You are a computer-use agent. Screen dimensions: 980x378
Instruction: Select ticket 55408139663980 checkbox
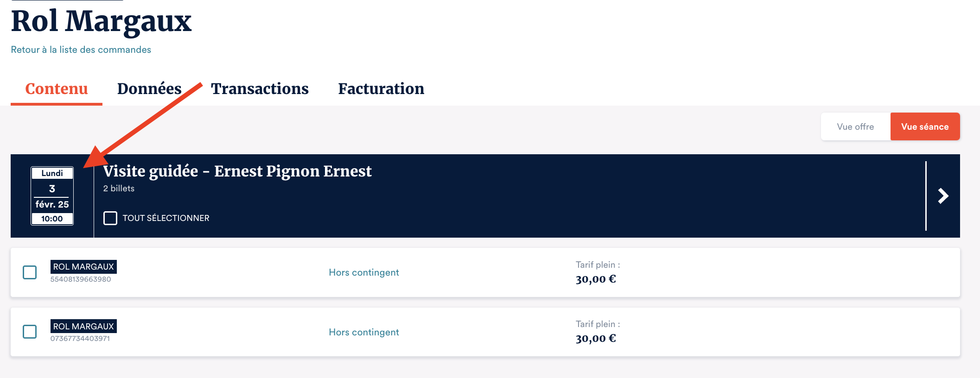point(30,272)
